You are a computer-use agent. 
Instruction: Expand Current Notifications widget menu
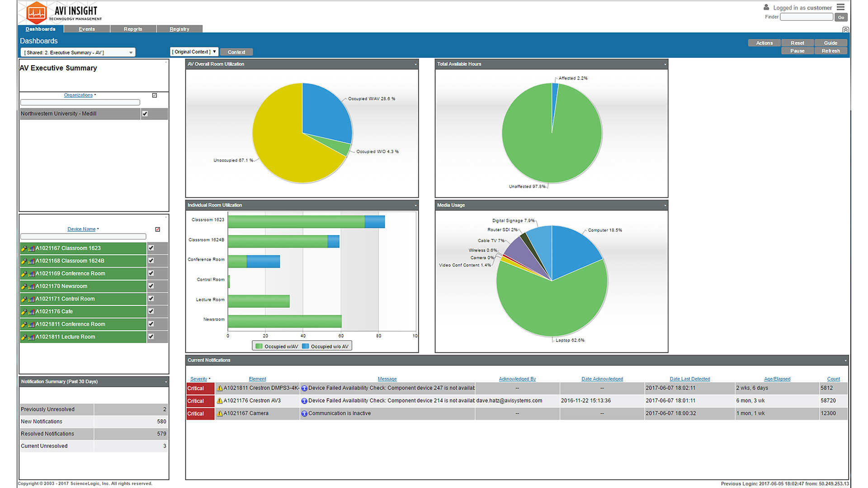[845, 360]
